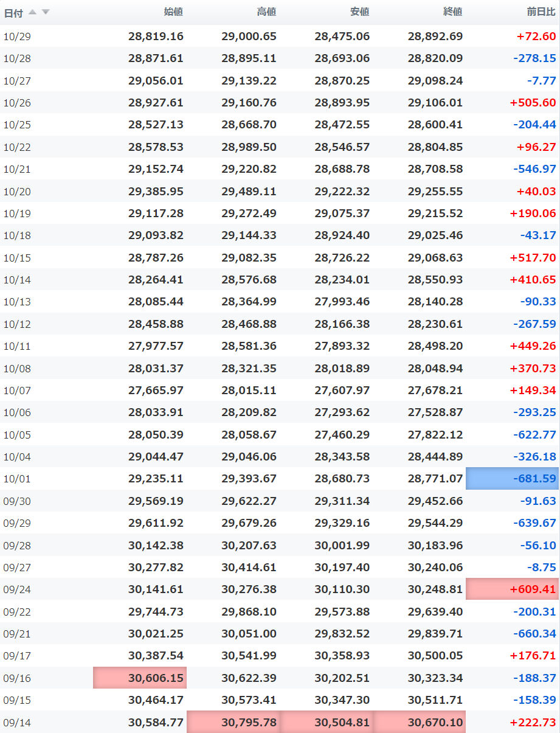Screen dimensions: 560x733
Task: Select highlighted high price 30,795.78
Action: [233, 722]
